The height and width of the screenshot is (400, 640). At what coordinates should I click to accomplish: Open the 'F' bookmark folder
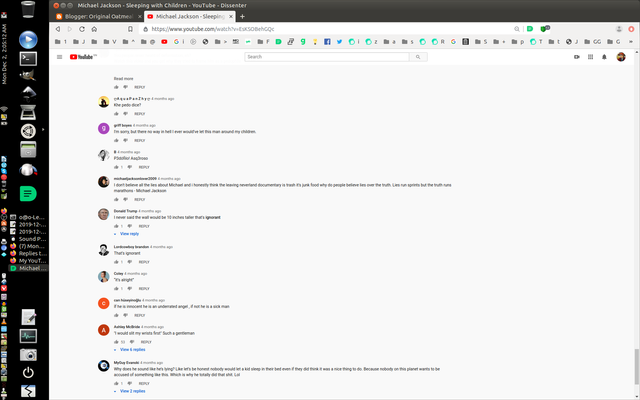(x=264, y=42)
